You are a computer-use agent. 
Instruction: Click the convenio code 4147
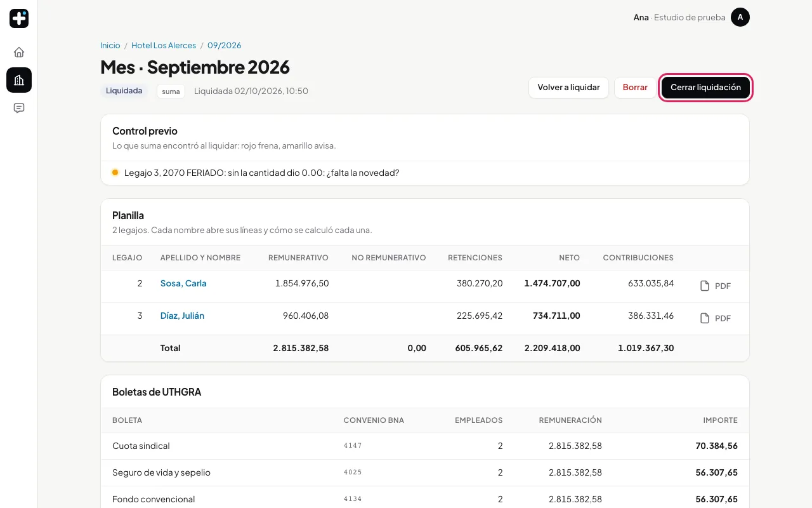point(353,446)
